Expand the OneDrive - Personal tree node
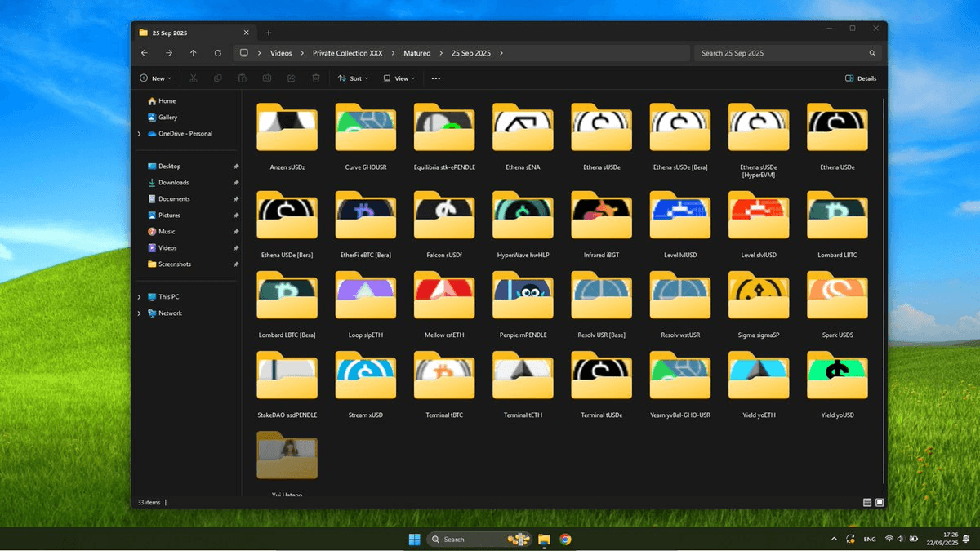This screenshot has width=980, height=551. pos(140,134)
